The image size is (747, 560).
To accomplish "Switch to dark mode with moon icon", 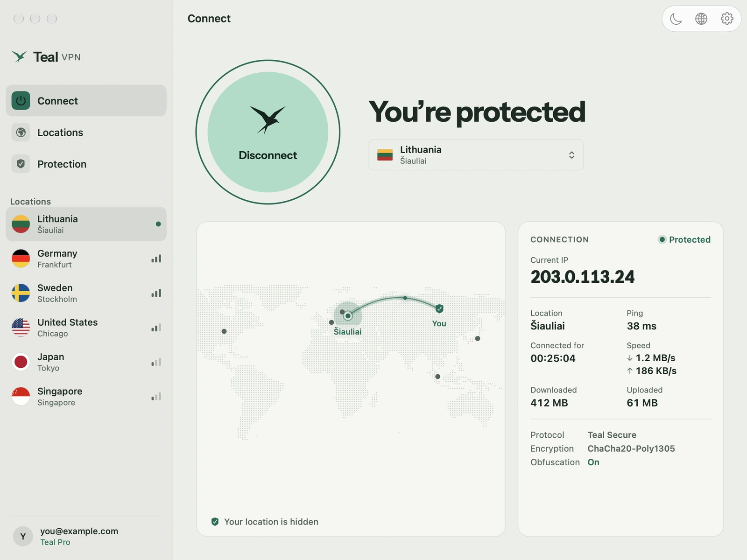I will point(676,19).
